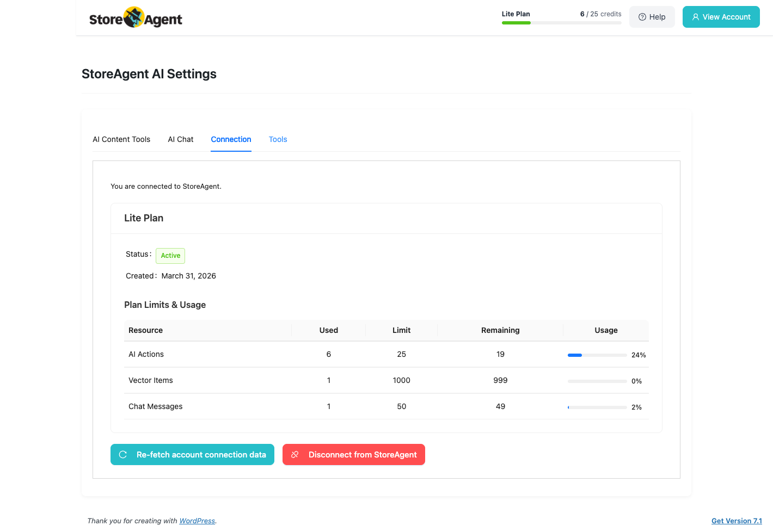This screenshot has width=773, height=532.
Task: Click the Lite Plan label in header
Action: pos(516,14)
